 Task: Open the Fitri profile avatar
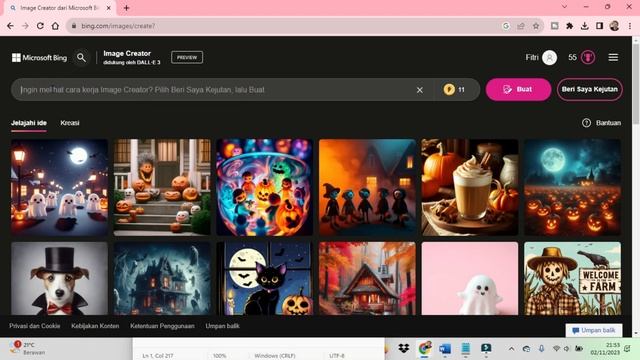pyautogui.click(x=549, y=58)
